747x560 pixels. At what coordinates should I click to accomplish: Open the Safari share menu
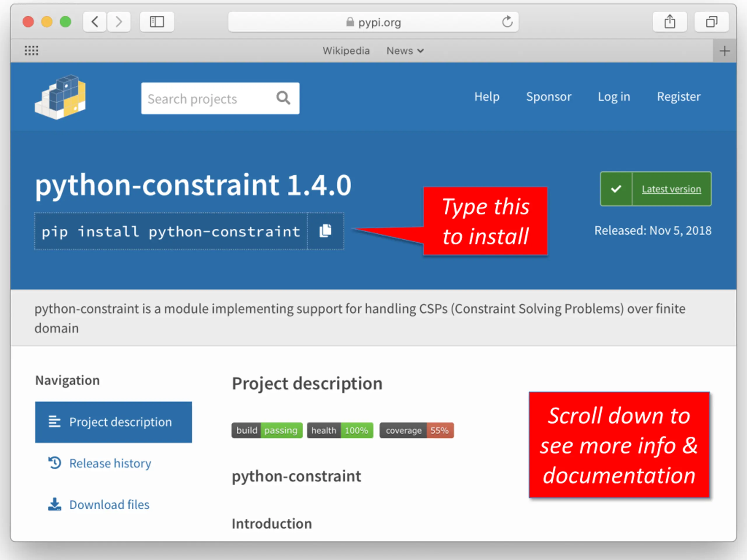670,22
